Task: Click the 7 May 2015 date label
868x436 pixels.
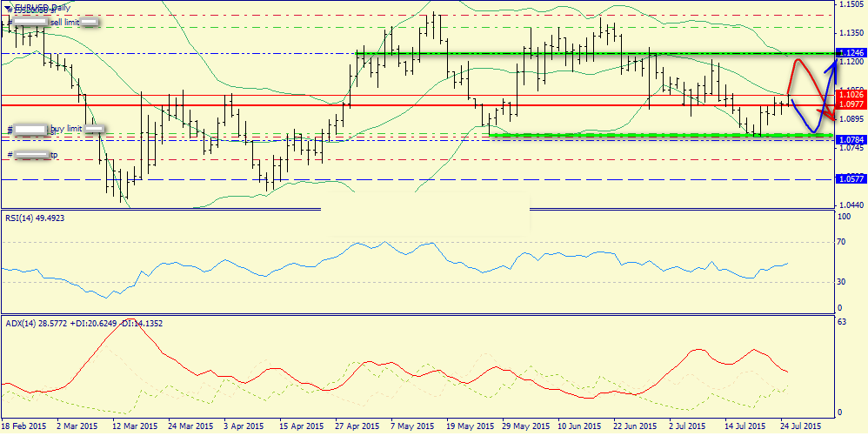Action: 412,426
